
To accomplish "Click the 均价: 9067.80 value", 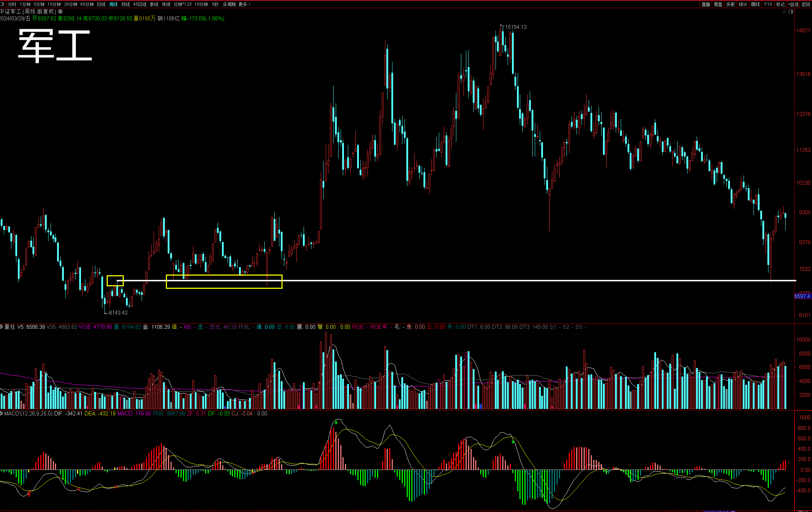I will click(x=169, y=414).
